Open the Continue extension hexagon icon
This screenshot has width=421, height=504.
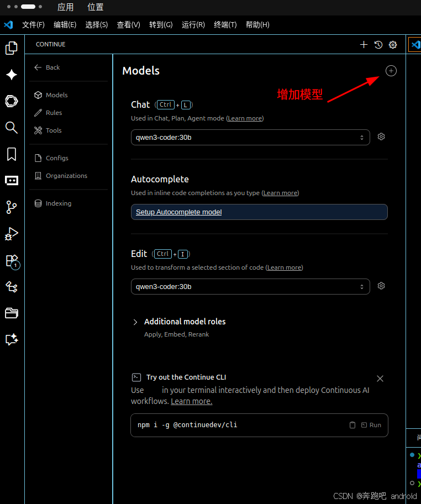12,101
